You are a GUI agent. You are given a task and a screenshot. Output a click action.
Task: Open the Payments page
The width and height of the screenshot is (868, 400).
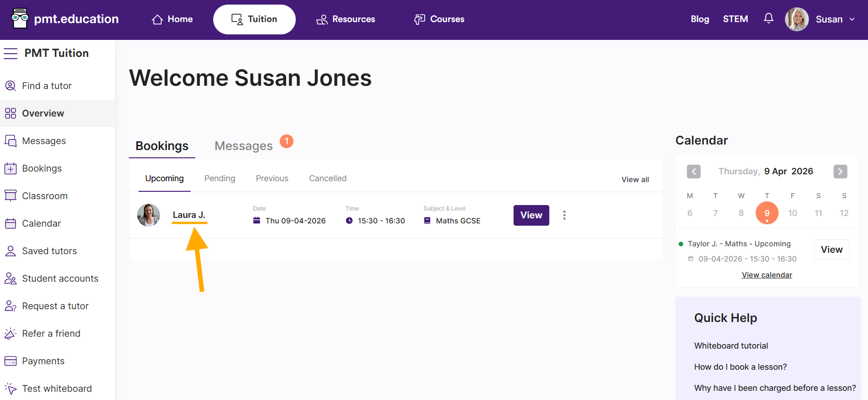(43, 361)
